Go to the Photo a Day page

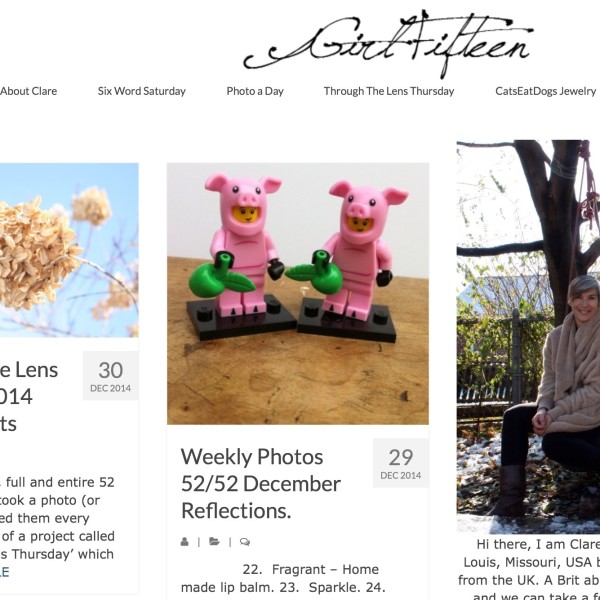coord(255,91)
